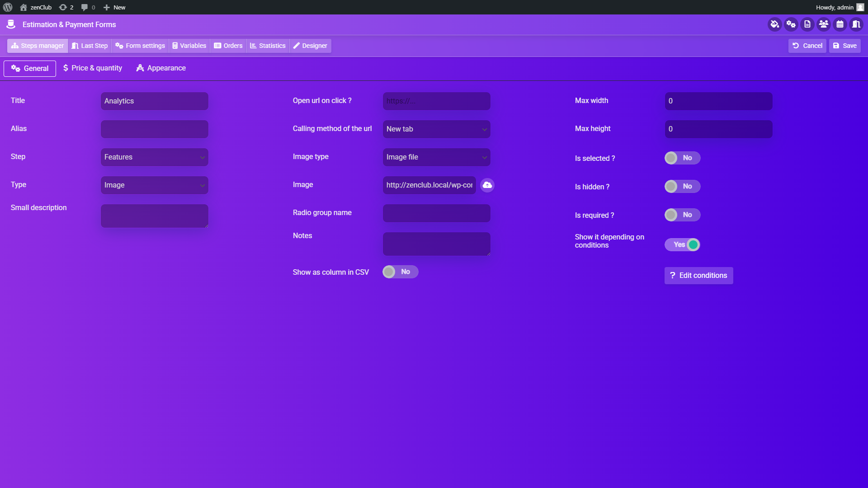The image size is (868, 488).
Task: Click the Max width input field
Action: coord(719,101)
